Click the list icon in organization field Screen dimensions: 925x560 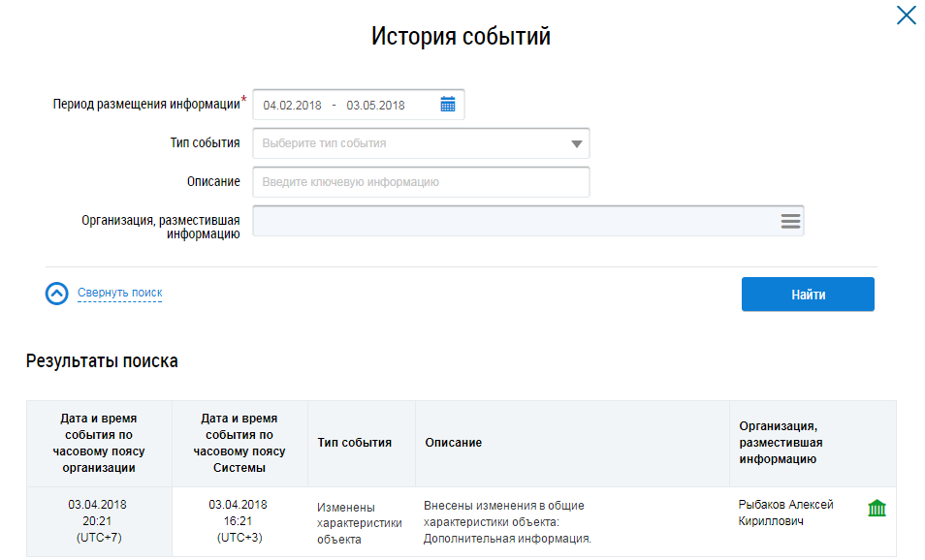tap(790, 221)
